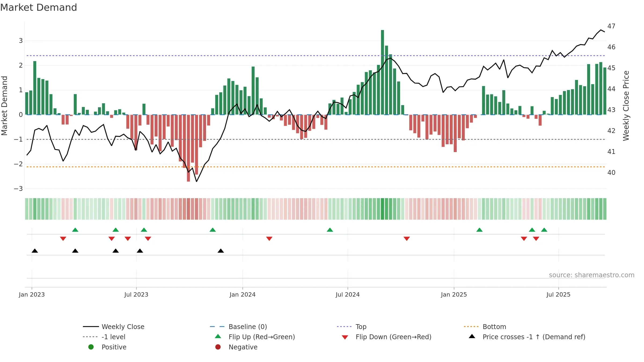The height and width of the screenshot is (362, 644).
Task: Select the first red flip-down triangle in early 2023
Action: point(63,239)
